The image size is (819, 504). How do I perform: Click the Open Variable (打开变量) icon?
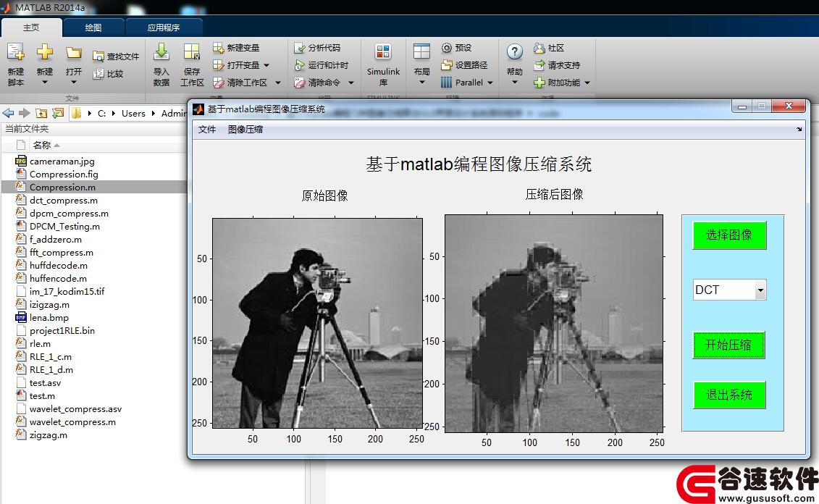coord(219,65)
